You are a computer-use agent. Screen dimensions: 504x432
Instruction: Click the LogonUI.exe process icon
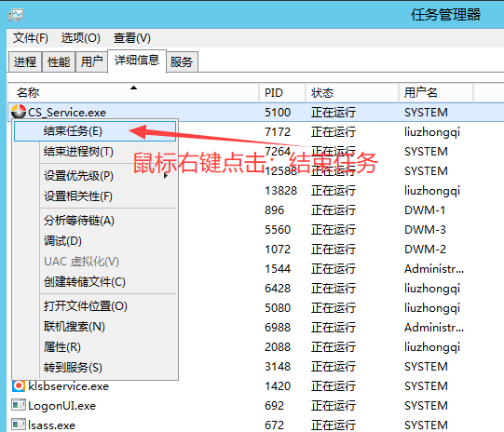19,405
